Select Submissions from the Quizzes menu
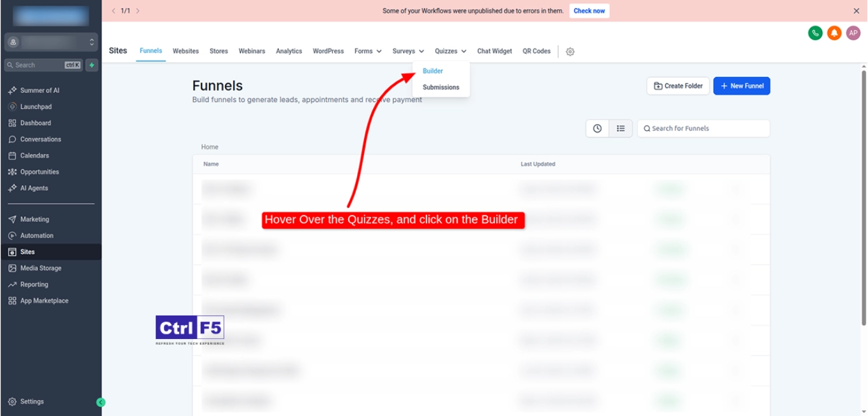This screenshot has width=868, height=416. click(440, 87)
